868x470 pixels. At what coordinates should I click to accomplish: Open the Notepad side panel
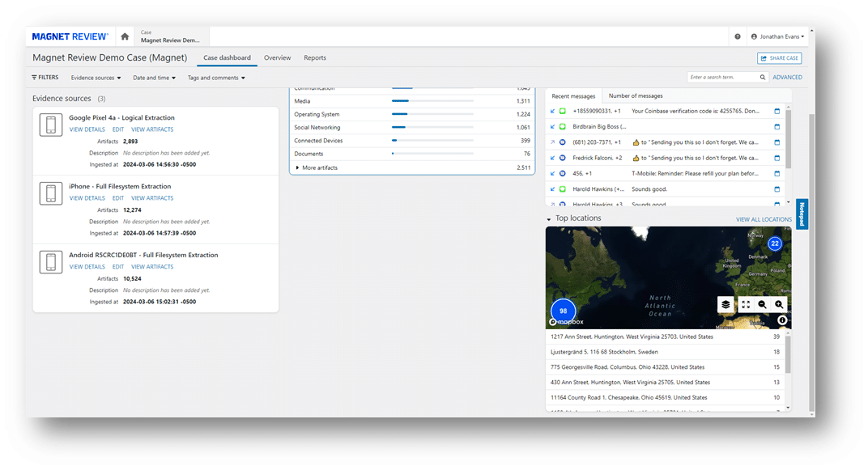click(802, 214)
